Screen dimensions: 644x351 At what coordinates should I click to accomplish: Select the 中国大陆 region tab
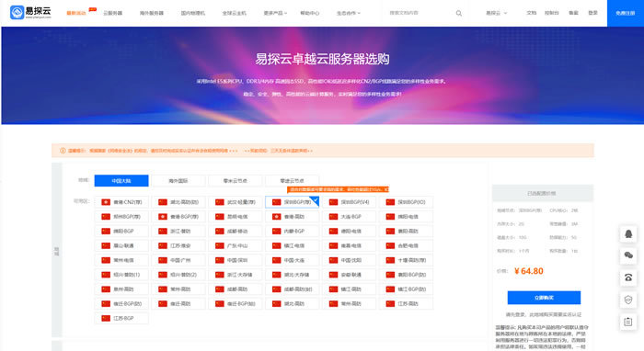tap(121, 180)
